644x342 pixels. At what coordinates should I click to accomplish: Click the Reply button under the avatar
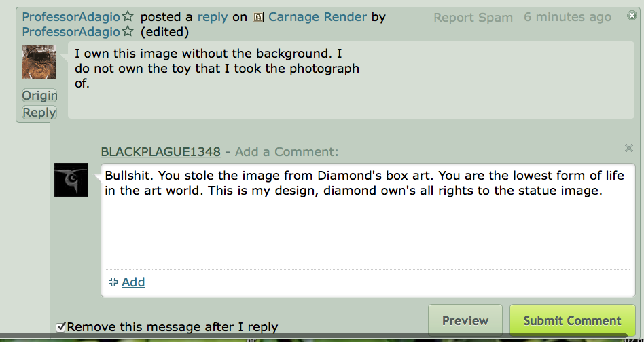(39, 113)
